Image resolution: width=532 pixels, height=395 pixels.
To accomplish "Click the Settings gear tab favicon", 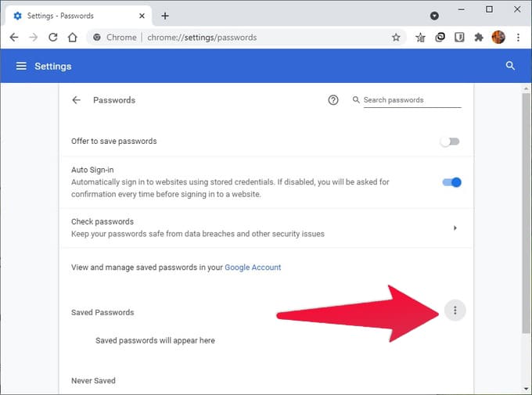I will 18,16.
